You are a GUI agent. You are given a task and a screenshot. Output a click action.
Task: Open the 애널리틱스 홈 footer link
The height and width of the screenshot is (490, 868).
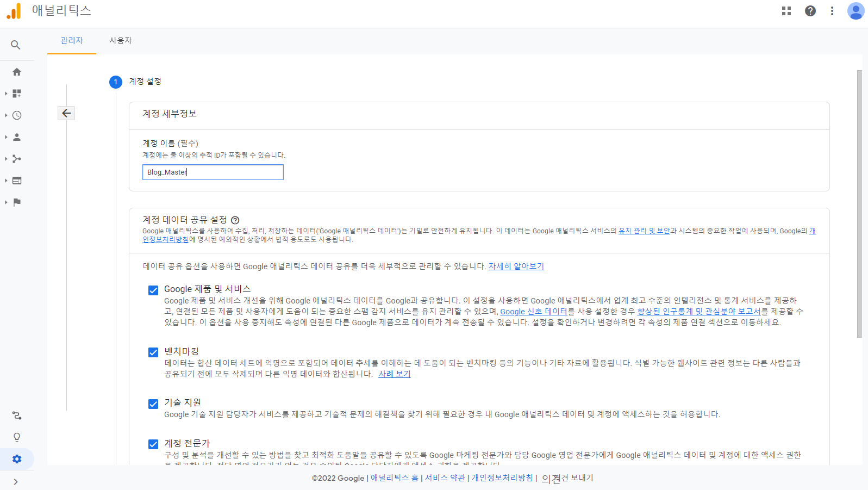click(395, 478)
